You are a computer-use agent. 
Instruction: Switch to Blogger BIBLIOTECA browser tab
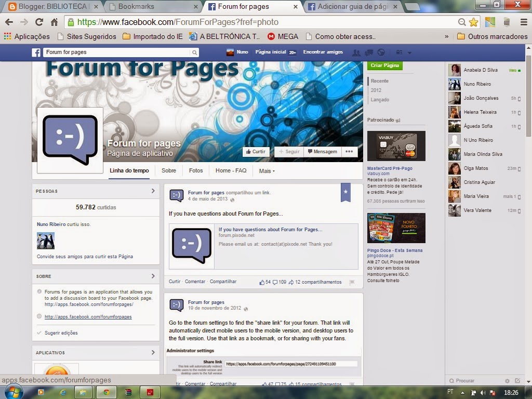click(52, 6)
